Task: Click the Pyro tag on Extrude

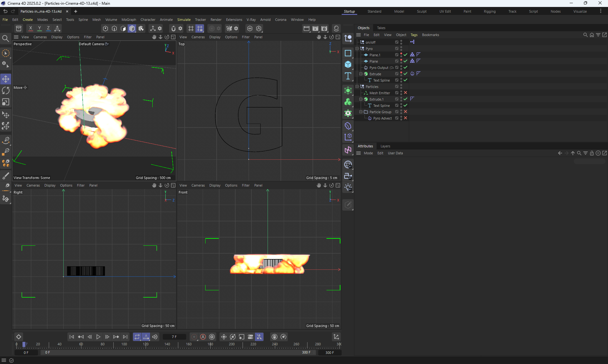Action: point(412,74)
